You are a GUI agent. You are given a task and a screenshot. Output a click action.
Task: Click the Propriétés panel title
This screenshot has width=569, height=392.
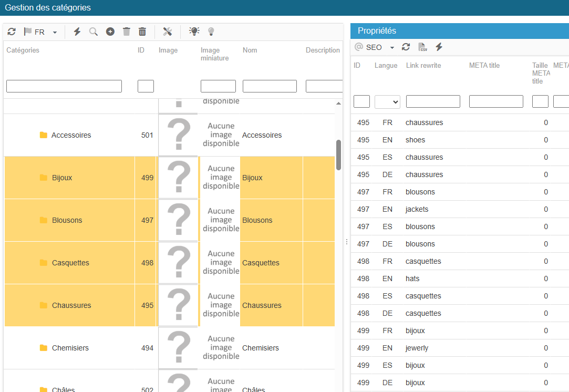pyautogui.click(x=377, y=31)
